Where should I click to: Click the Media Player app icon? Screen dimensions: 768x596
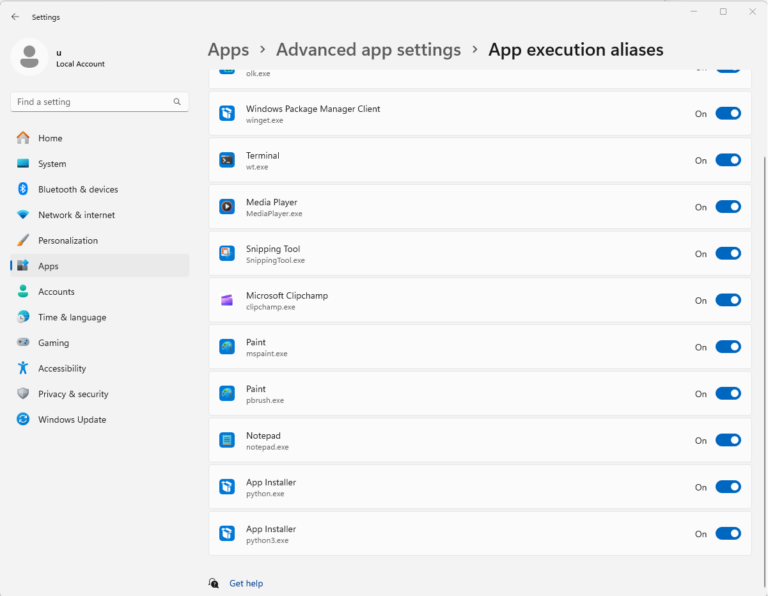227,207
